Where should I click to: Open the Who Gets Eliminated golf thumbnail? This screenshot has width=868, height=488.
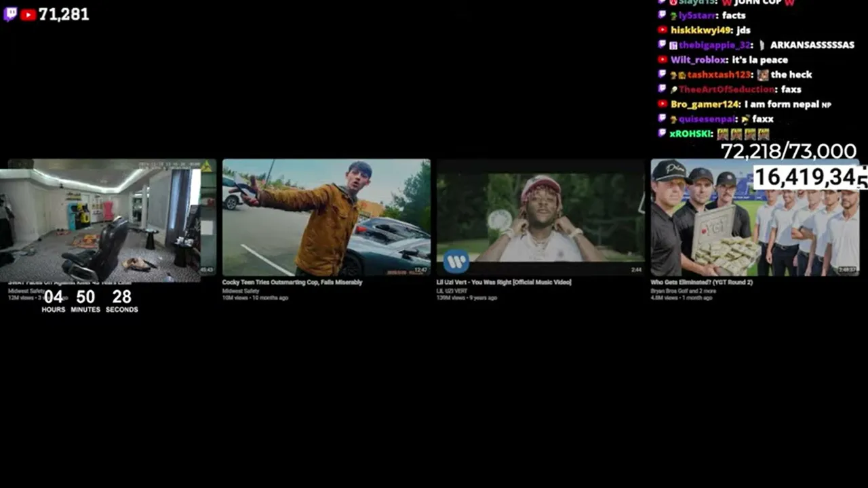pos(755,217)
